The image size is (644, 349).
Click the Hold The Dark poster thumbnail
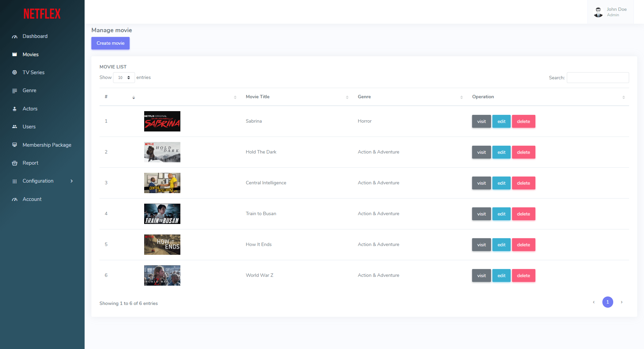(162, 152)
